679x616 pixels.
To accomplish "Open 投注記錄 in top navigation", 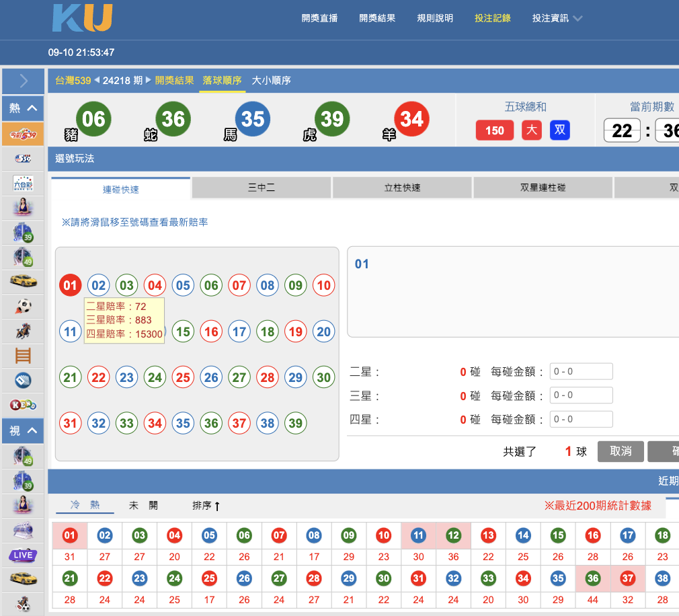I will [492, 18].
